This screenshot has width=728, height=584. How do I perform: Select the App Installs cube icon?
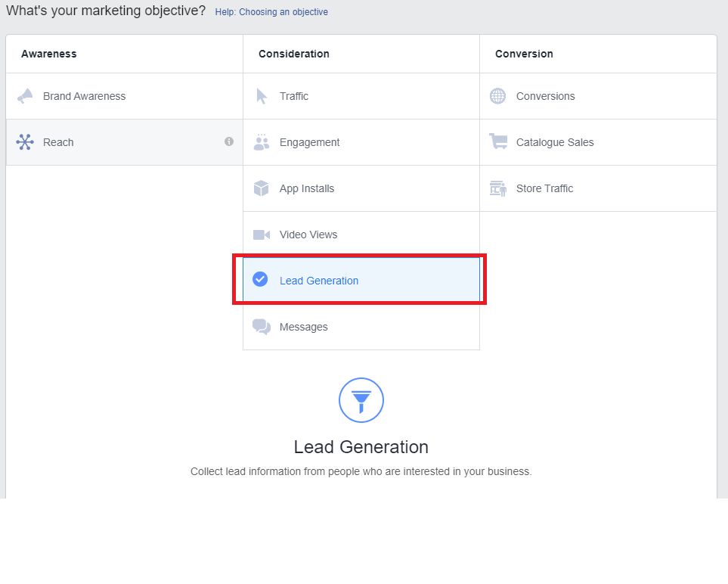(261, 188)
